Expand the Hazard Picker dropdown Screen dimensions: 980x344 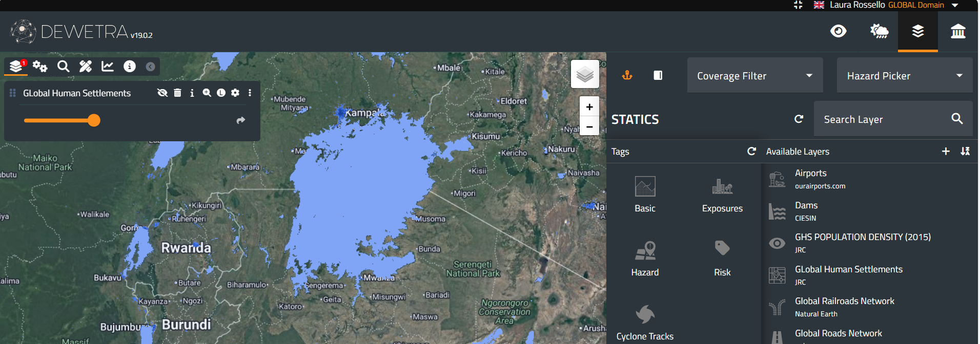point(904,75)
